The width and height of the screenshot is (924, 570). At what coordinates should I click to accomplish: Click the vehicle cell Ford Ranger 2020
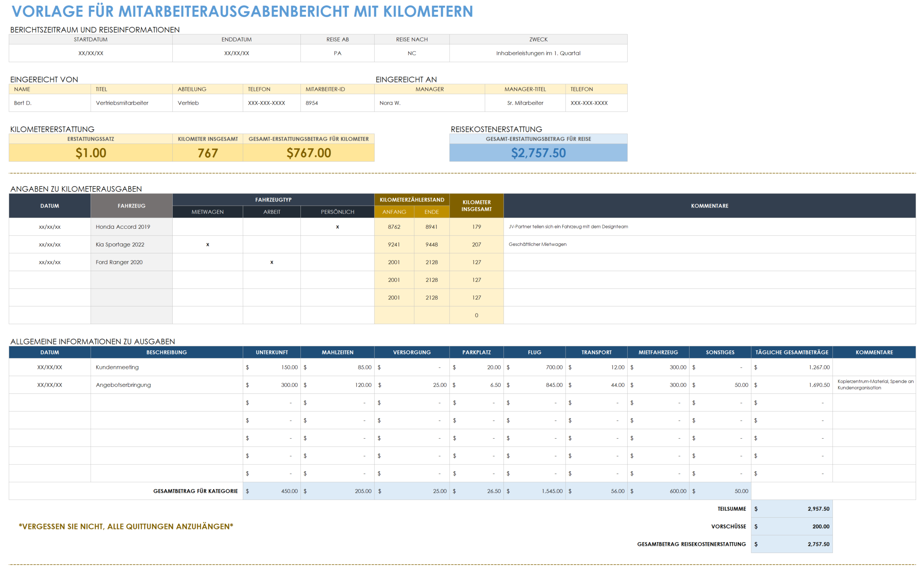click(131, 262)
